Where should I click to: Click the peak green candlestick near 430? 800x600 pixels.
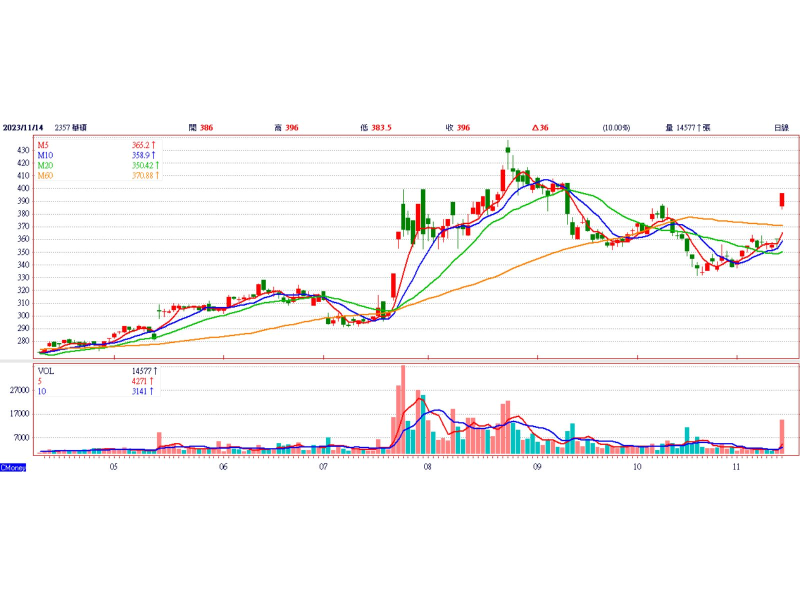[508, 150]
